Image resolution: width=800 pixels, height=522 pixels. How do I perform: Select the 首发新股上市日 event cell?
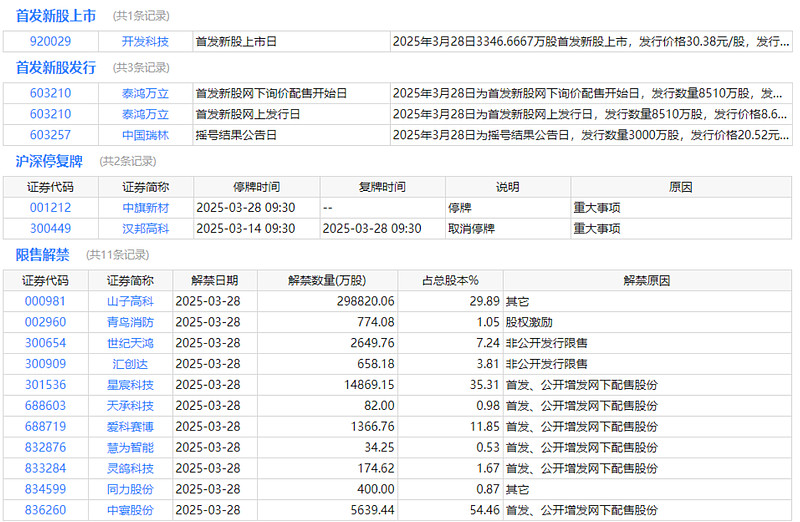[x=291, y=41]
